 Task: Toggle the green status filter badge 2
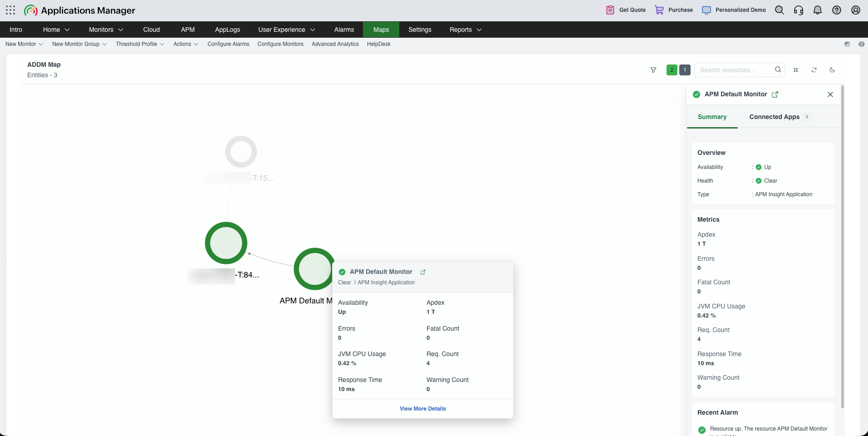[672, 70]
